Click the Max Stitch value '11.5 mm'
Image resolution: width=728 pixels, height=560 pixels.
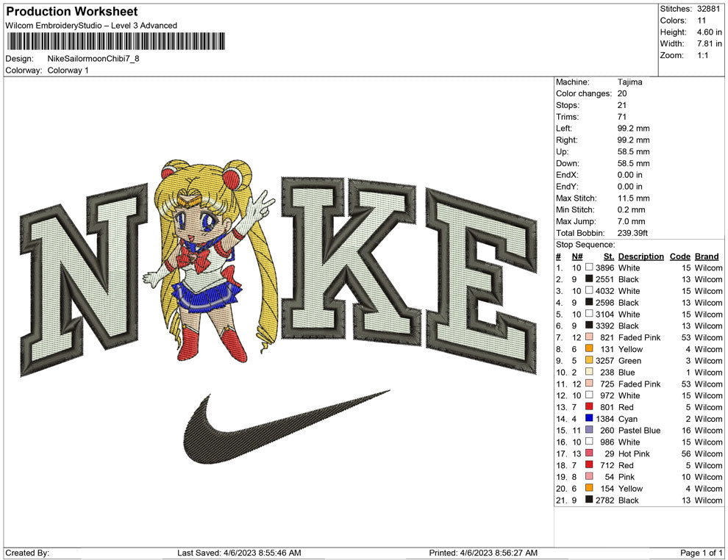[633, 198]
